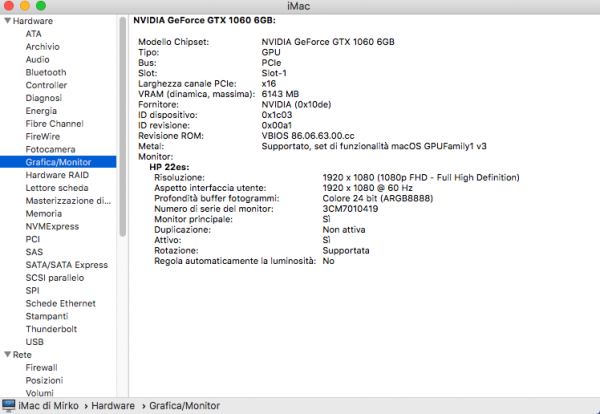Select Posizioni under Rete
This screenshot has width=600, height=414.
point(44,380)
